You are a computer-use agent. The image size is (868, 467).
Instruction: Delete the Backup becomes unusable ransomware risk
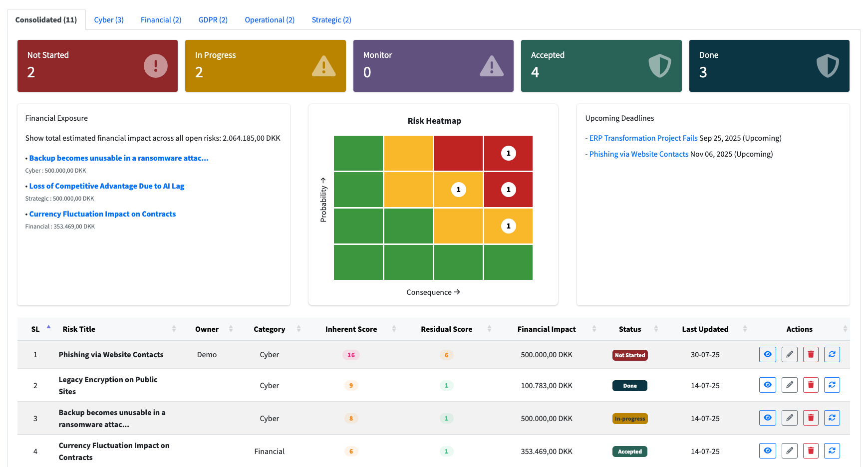(811, 418)
